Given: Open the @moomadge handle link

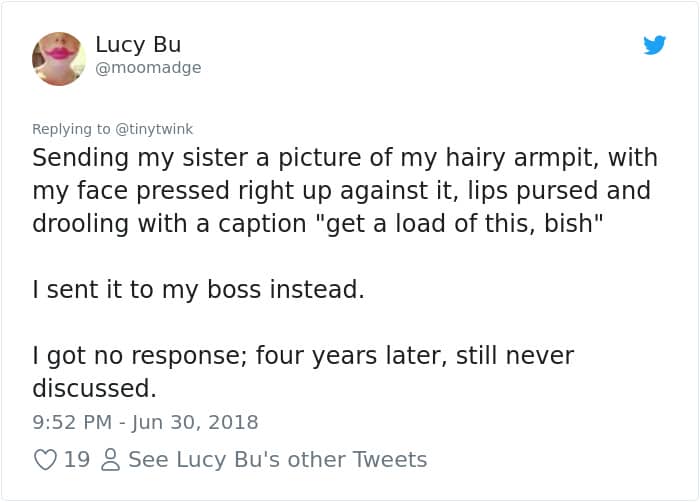Looking at the screenshot, I should (x=148, y=68).
